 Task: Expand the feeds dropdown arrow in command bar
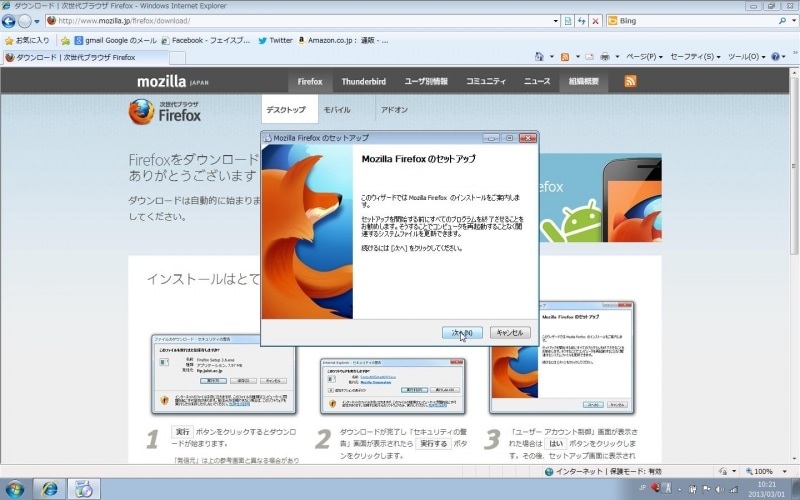point(578,57)
